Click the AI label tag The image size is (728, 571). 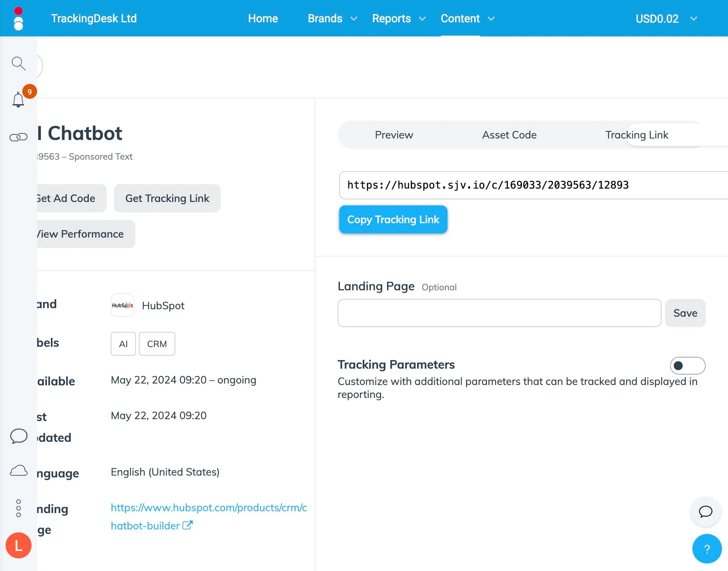coord(123,344)
